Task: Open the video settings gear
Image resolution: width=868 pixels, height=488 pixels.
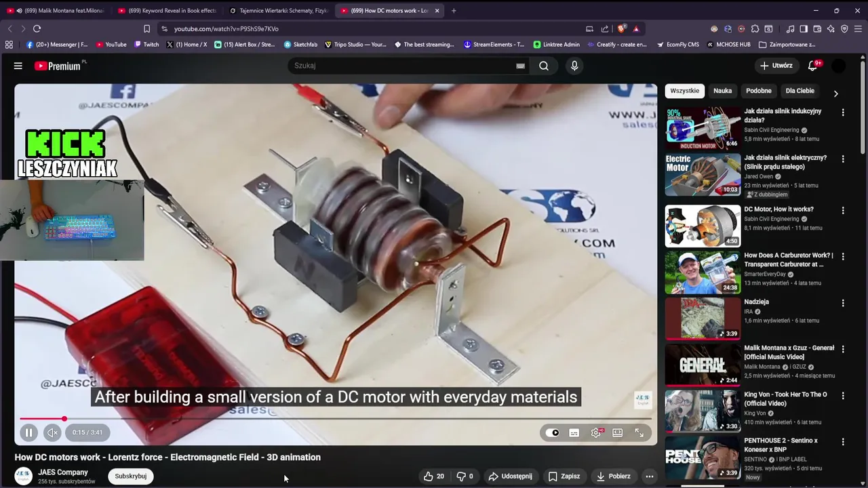Action: click(x=596, y=432)
